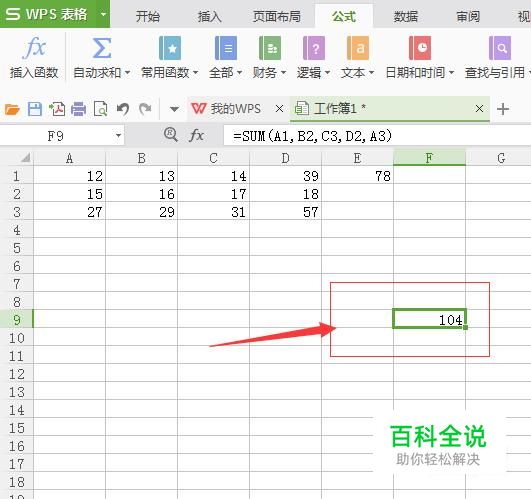Click the Select All corner triangle

coord(25,158)
